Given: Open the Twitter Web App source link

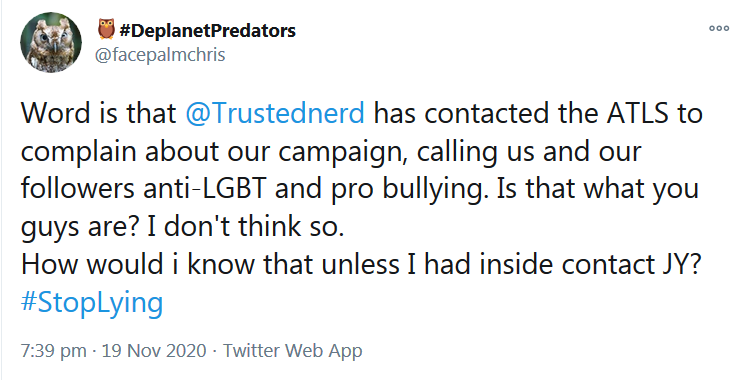Looking at the screenshot, I should 292,351.
